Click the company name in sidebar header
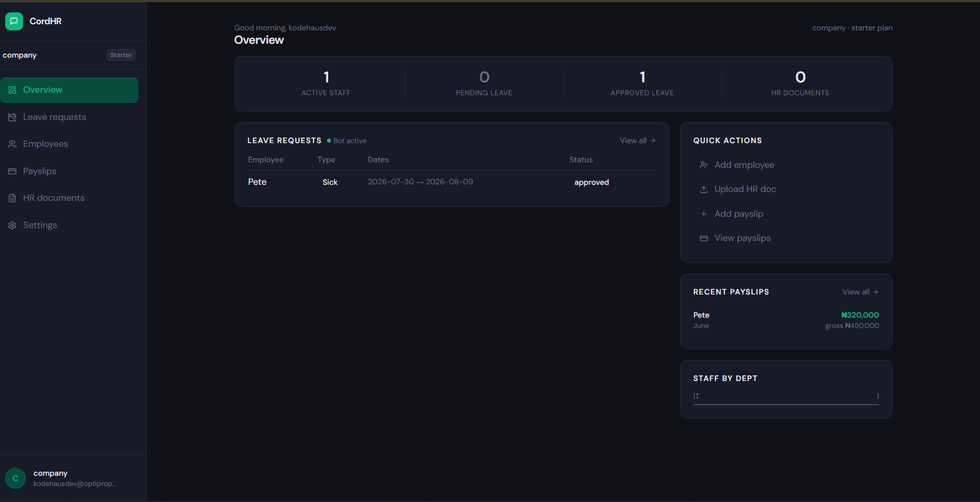The image size is (980, 502). (20, 55)
